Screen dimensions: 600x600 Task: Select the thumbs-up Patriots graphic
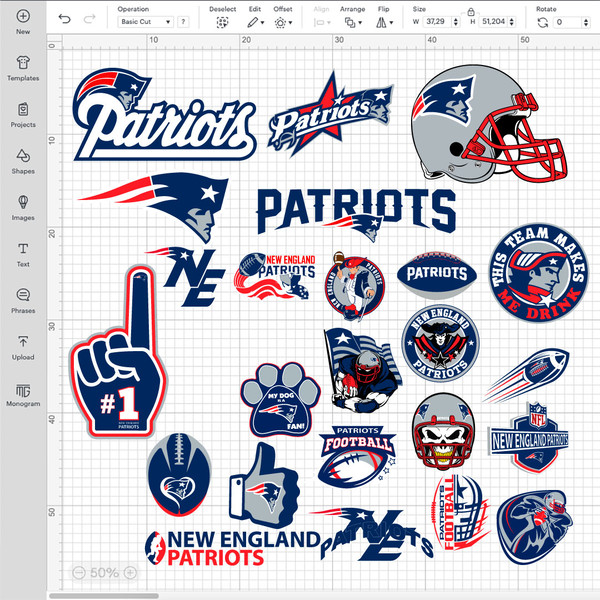pos(264,486)
